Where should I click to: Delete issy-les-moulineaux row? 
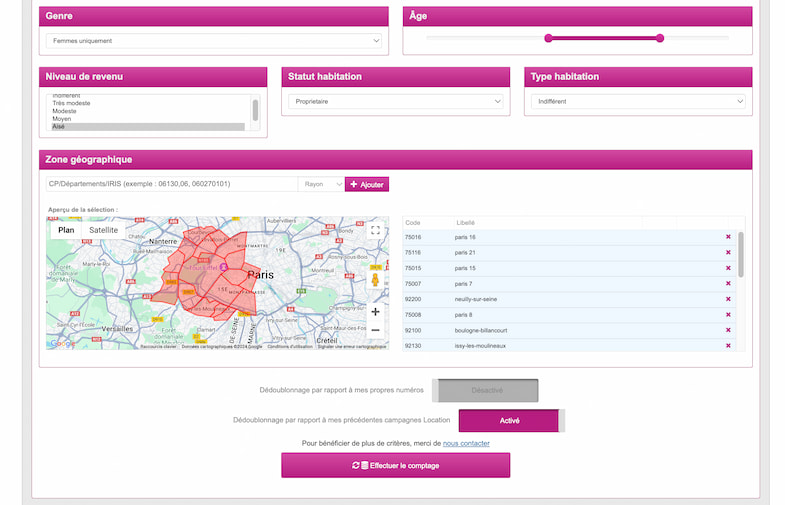point(728,345)
